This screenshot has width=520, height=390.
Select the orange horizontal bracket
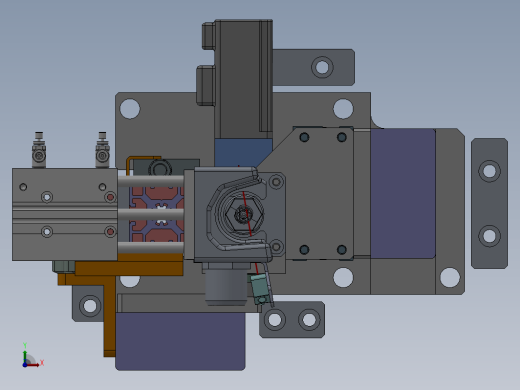coord(128,268)
